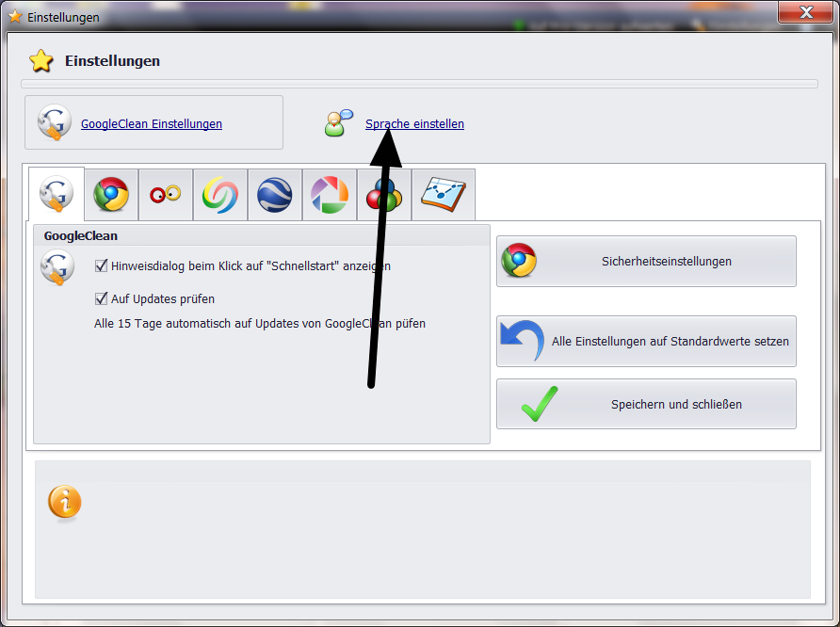Click the 'Alle 15 Tage automatisch' text
The width and height of the screenshot is (840, 627).
coord(260,324)
